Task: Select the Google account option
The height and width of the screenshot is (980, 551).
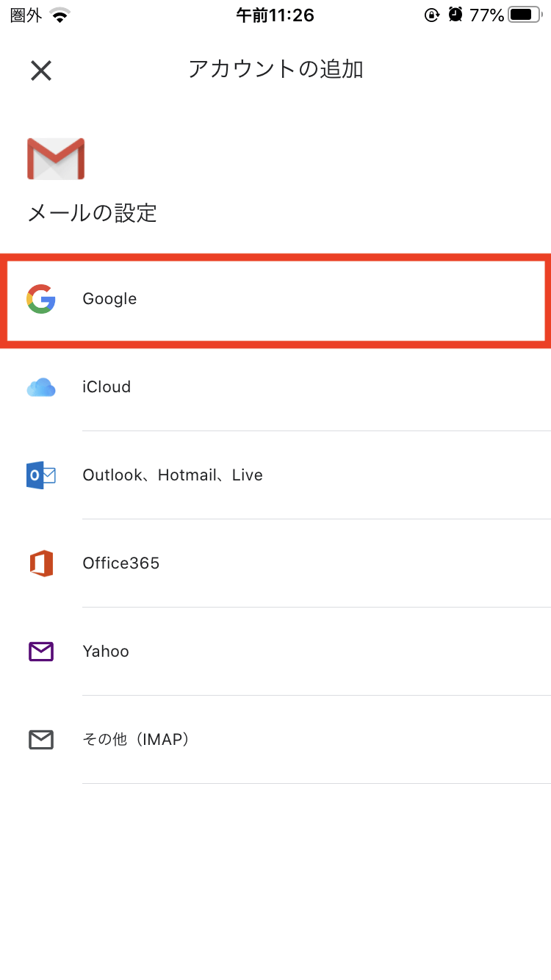Action: coord(275,299)
